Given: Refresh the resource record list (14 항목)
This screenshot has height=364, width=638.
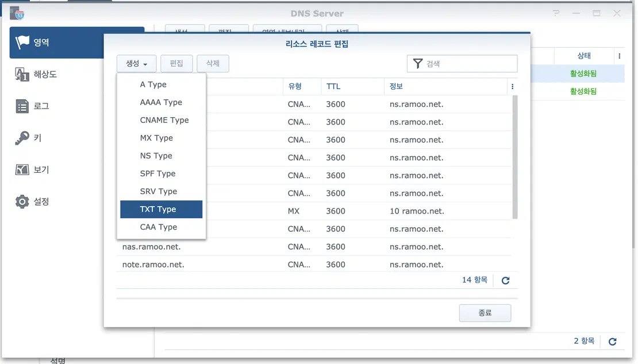Looking at the screenshot, I should pos(505,280).
